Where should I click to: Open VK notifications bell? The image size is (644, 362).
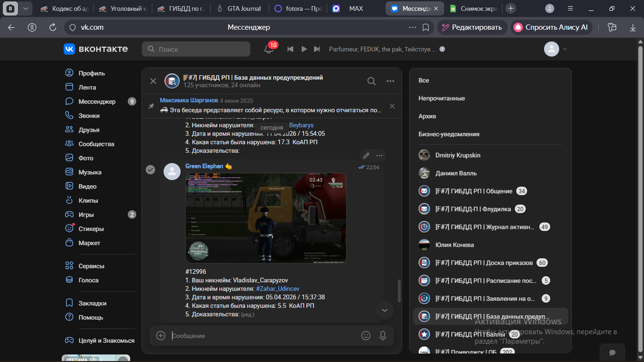269,49
